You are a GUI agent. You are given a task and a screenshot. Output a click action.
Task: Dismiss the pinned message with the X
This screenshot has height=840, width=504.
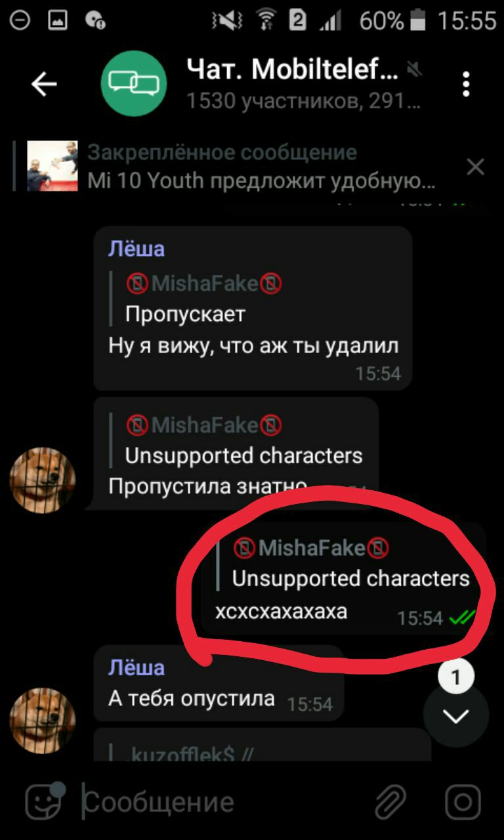click(x=475, y=167)
